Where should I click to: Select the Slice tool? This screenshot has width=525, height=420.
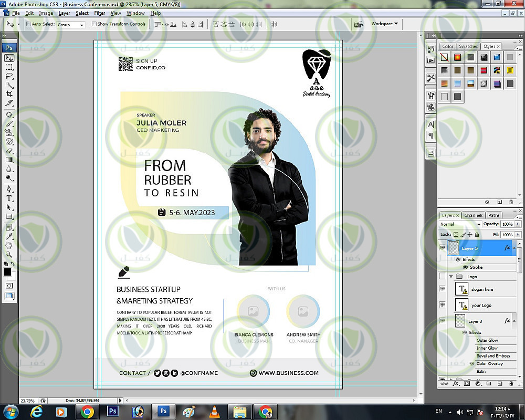click(x=9, y=103)
